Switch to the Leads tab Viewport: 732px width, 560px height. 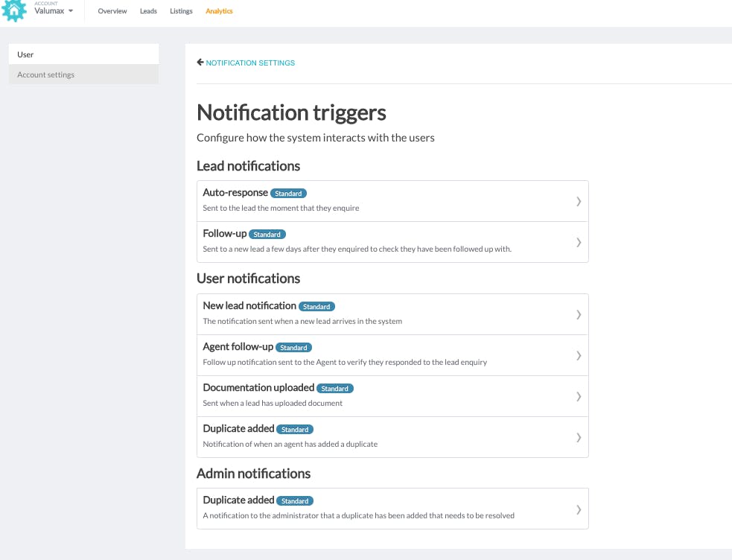148,11
